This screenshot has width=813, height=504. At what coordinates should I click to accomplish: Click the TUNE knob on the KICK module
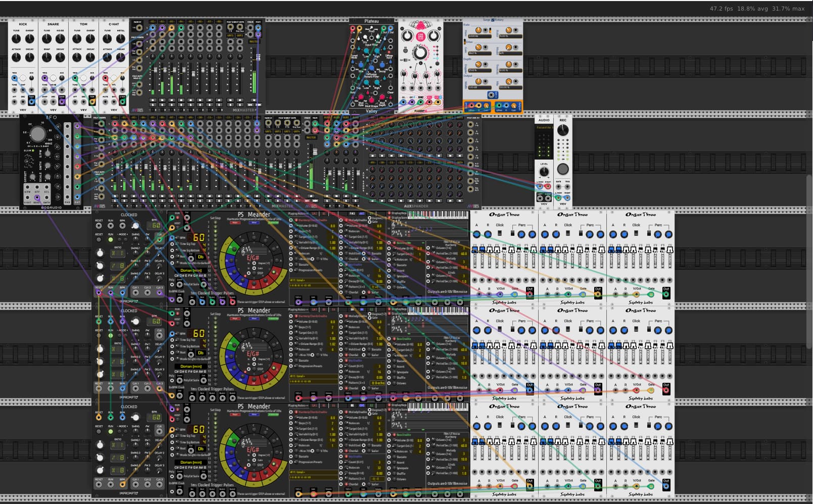[17, 39]
